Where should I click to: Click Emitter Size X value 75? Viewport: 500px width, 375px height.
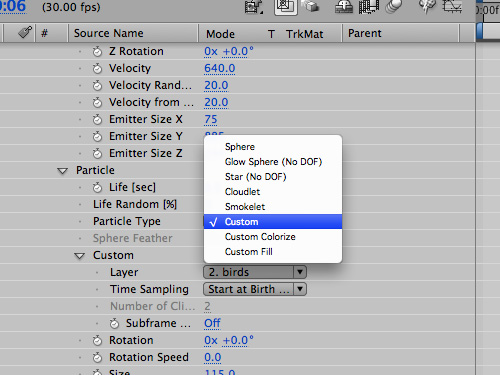pyautogui.click(x=211, y=119)
